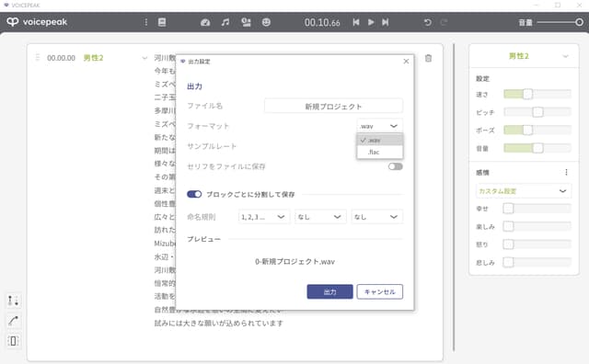Image resolution: width=589 pixels, height=364 pixels.
Task: Open the 'カスタム設定' emotion preset dropdown
Action: click(x=524, y=191)
